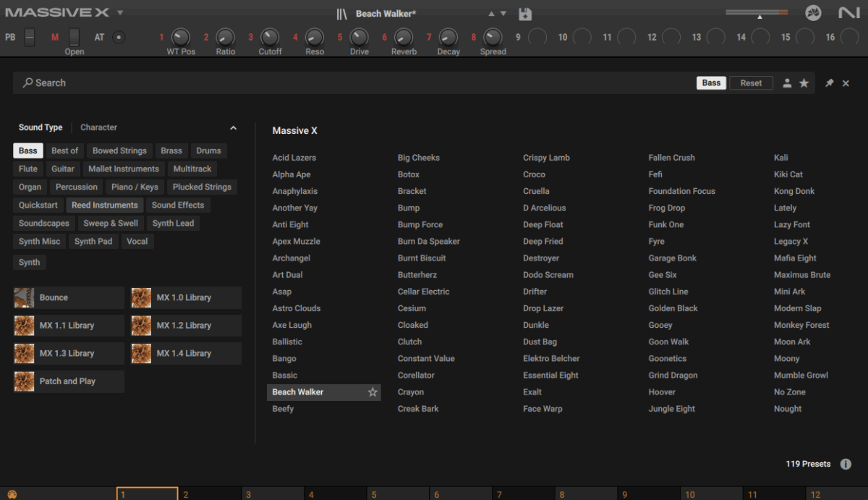Screen dimensions: 868x500
Task: Load the Acid Lazers preset
Action: (x=294, y=158)
